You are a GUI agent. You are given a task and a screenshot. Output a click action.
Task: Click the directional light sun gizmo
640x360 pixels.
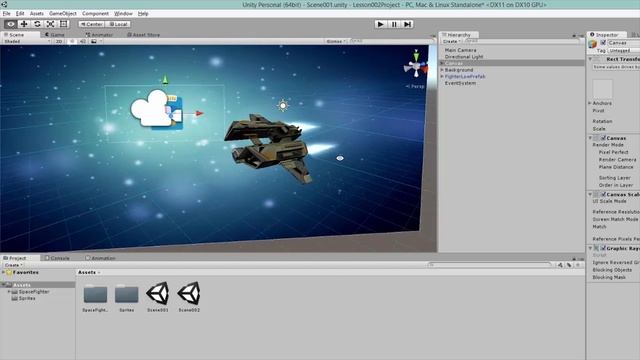point(282,106)
